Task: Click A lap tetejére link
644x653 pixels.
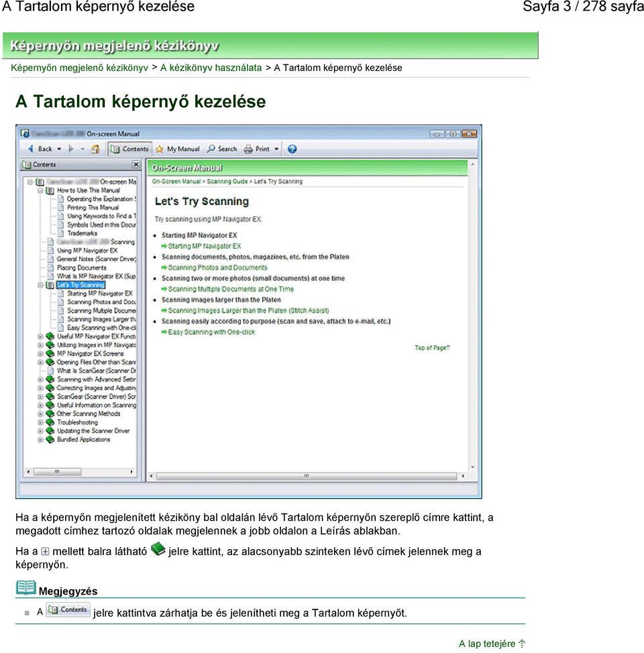Action: coord(492,644)
